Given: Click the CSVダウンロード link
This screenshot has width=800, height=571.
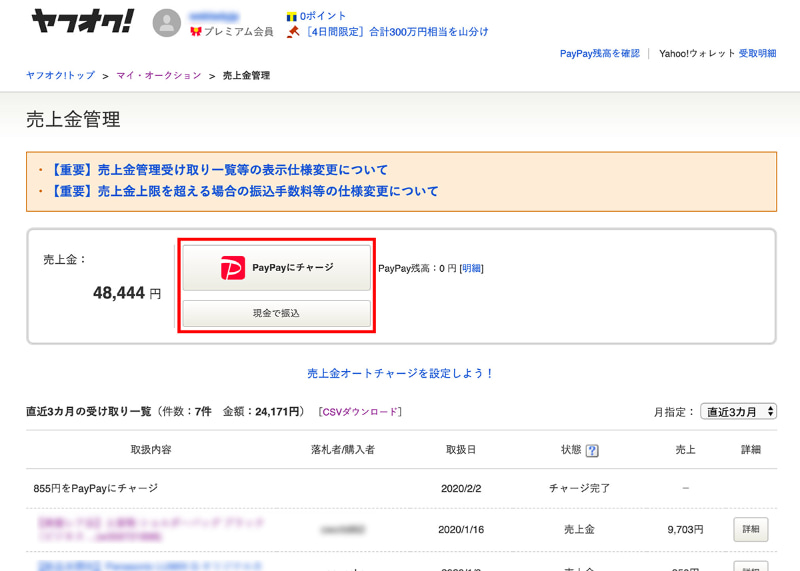Looking at the screenshot, I should pyautogui.click(x=360, y=412).
